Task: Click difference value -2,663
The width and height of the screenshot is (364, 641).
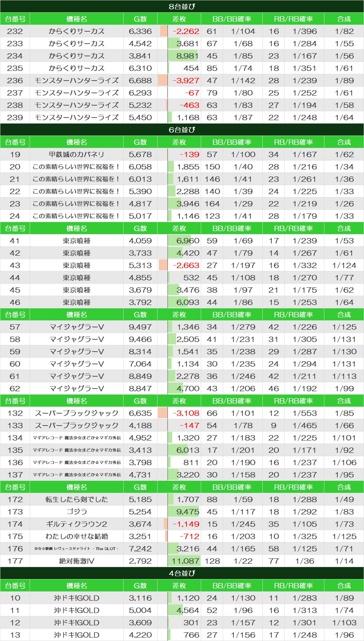Action: 186,265
